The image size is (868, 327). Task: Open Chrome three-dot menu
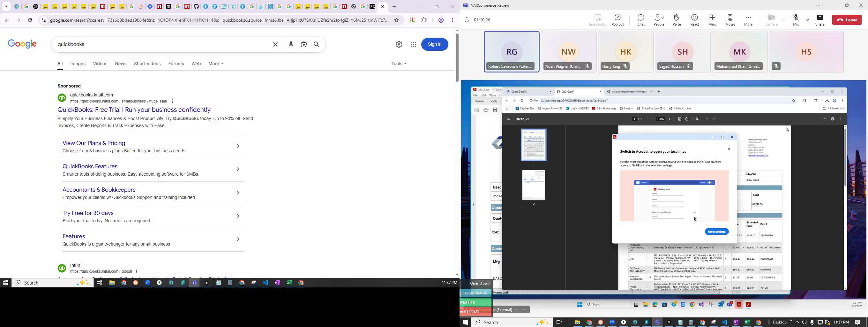(453, 20)
